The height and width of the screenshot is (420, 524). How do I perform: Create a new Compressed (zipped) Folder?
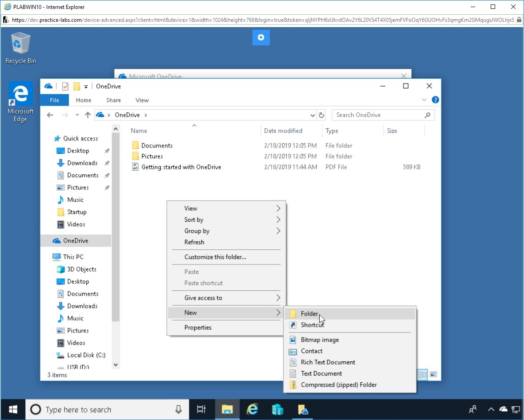[350, 384]
